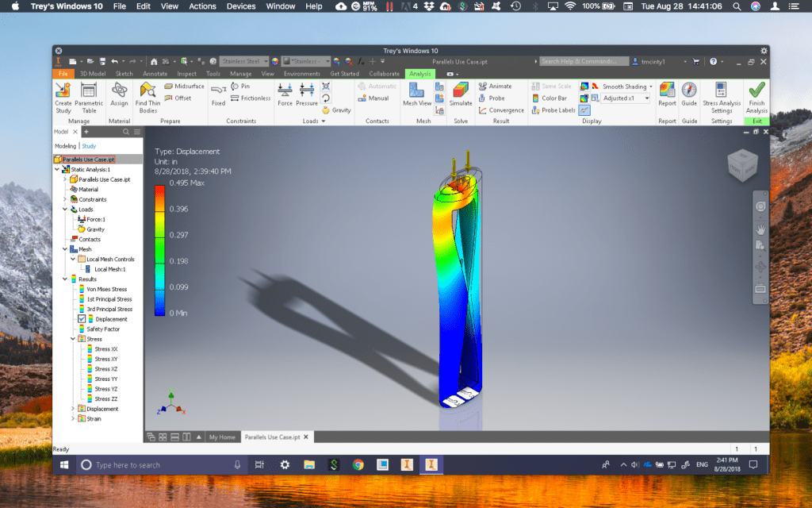Click the displacement color legend bar
812x508 pixels.
click(x=159, y=251)
